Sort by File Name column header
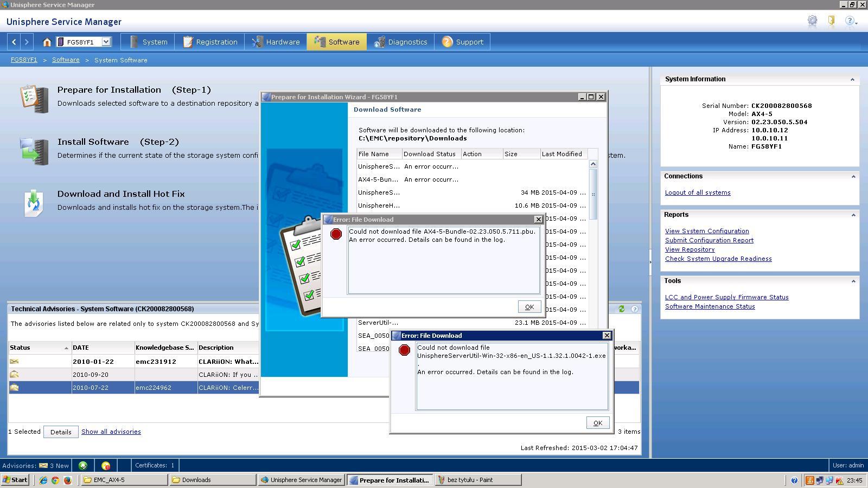 [379, 154]
